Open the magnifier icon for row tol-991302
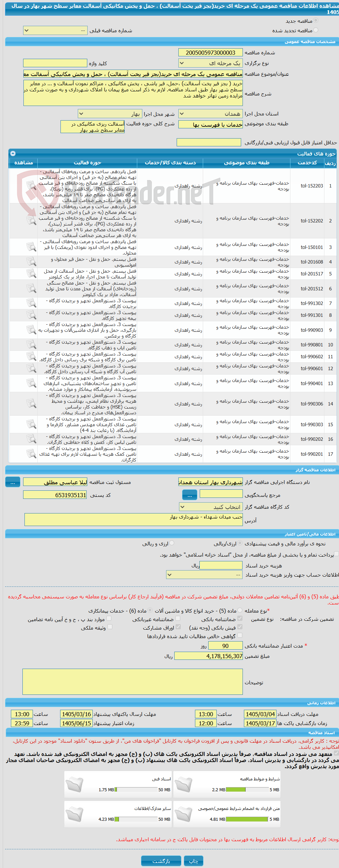339x868 pixels. coord(31,303)
